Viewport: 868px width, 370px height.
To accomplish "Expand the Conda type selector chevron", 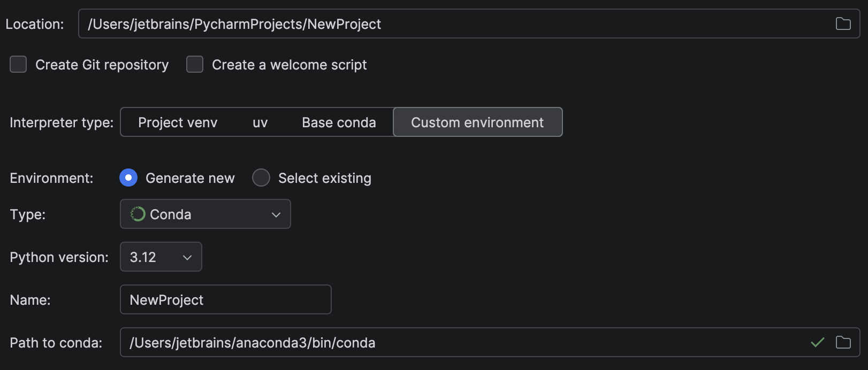I will [x=276, y=214].
